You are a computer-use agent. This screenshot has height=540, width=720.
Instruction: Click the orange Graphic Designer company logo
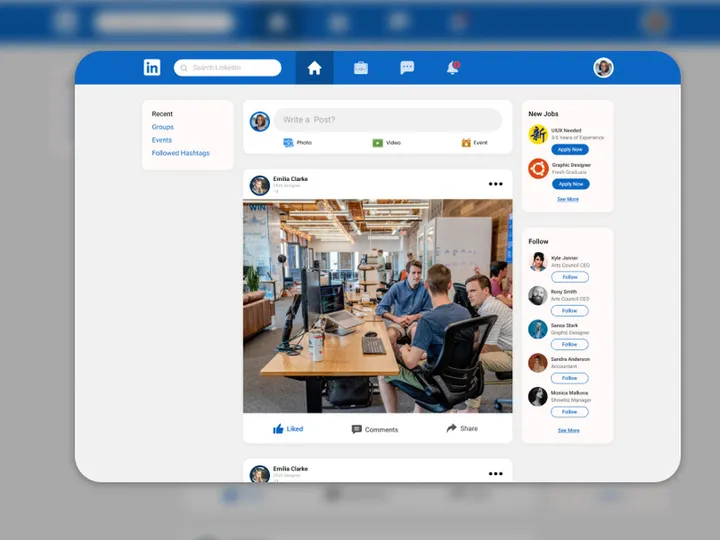pos(538,169)
